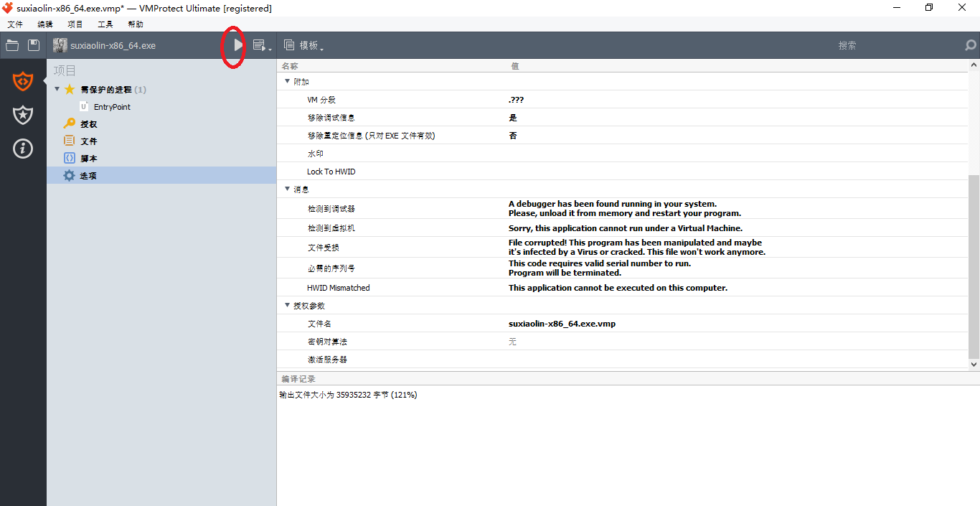This screenshot has width=980, height=506.
Task: Select the 文件名 property name
Action: click(x=319, y=324)
